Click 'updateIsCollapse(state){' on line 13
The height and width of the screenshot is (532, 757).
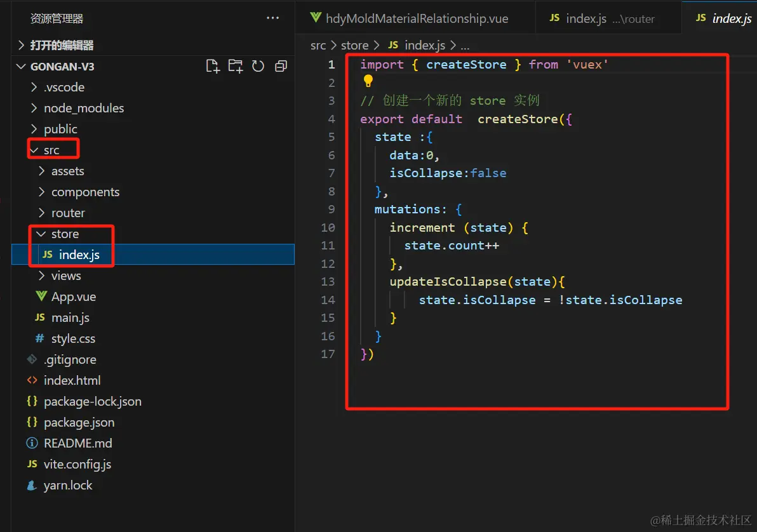(477, 281)
